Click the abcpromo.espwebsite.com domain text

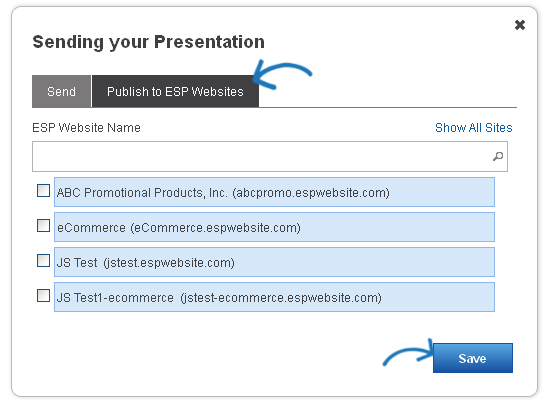[311, 193]
